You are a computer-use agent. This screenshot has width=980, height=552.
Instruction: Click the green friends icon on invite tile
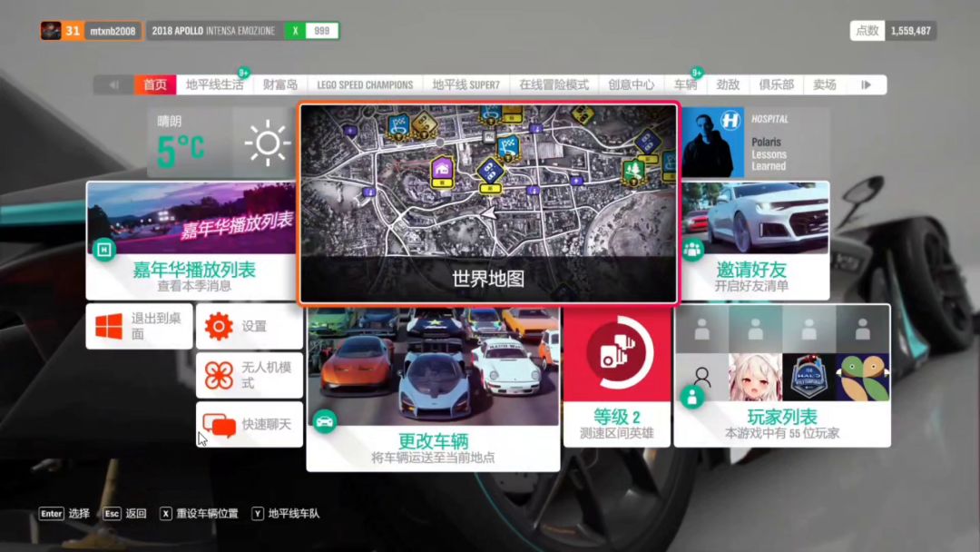693,248
